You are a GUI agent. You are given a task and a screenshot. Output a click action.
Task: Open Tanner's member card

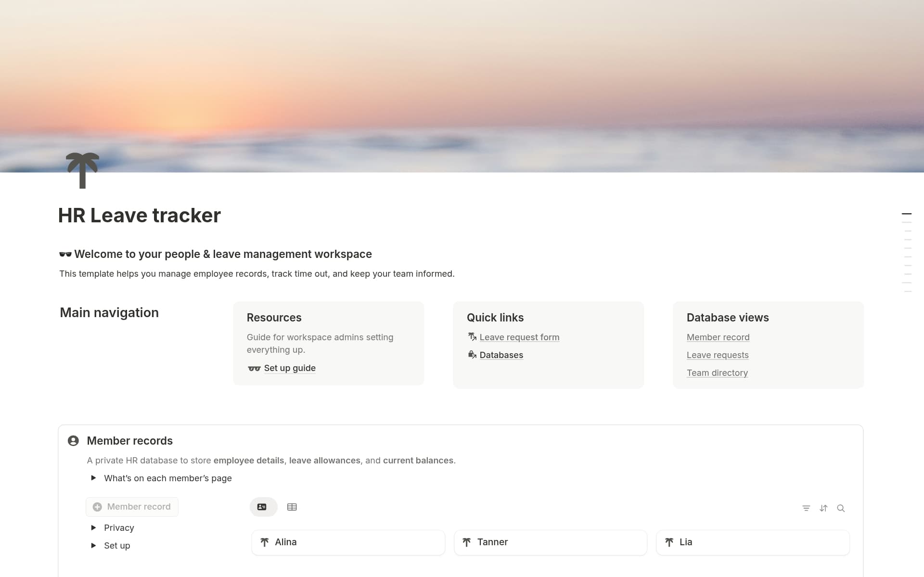tap(550, 542)
